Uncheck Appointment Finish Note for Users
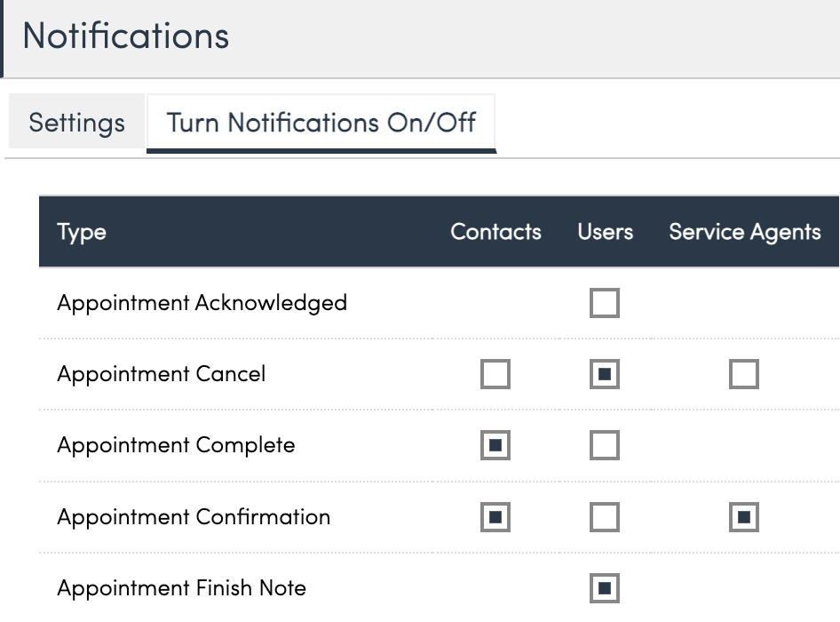The height and width of the screenshot is (622, 840). click(605, 588)
